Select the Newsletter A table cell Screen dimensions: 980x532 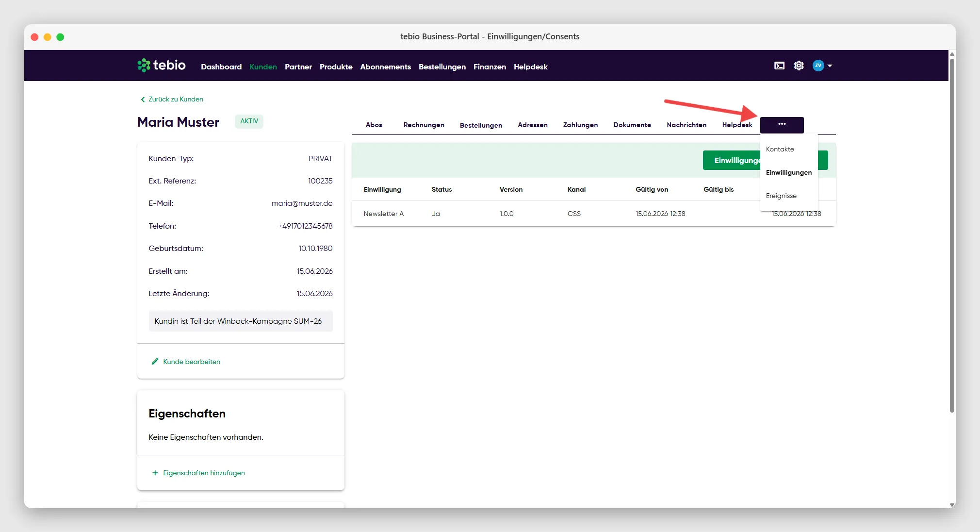point(383,214)
